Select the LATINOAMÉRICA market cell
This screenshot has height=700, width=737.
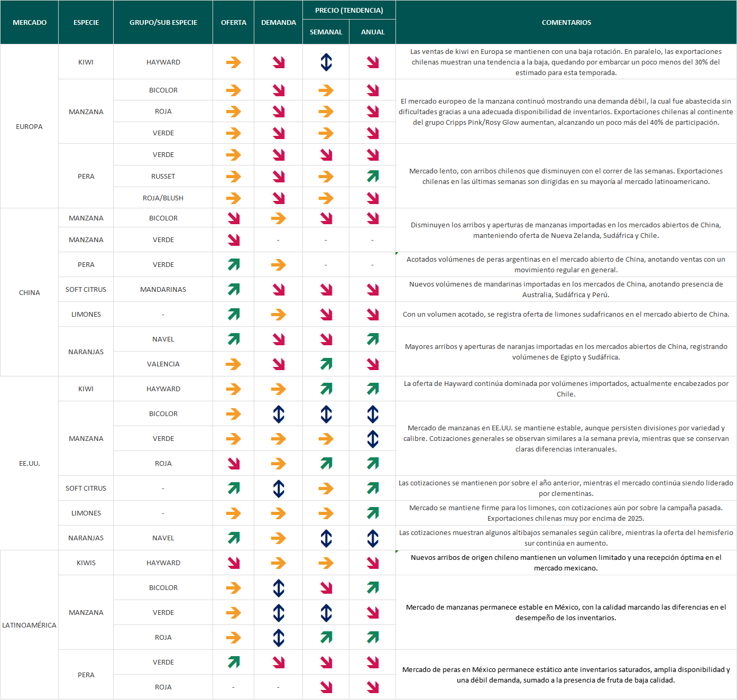tap(30, 625)
